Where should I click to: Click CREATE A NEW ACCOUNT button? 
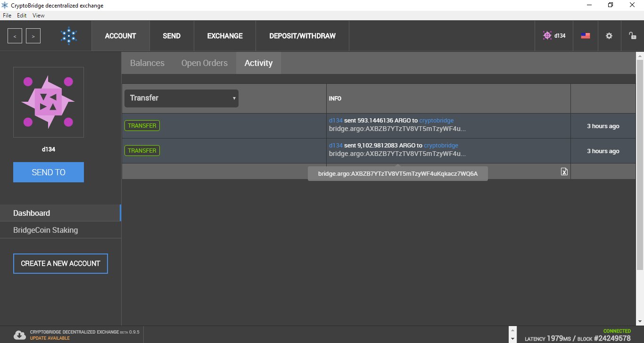[60, 263]
